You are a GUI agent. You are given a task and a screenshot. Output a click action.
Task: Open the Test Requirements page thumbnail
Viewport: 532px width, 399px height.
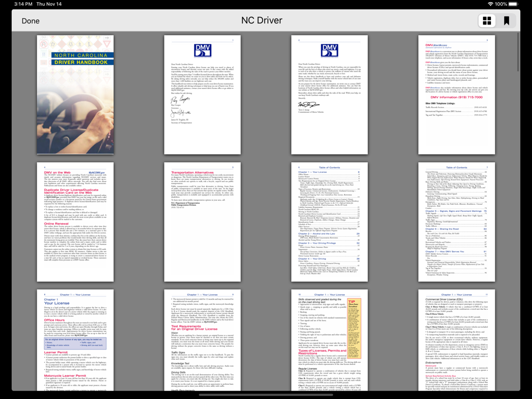(203, 340)
